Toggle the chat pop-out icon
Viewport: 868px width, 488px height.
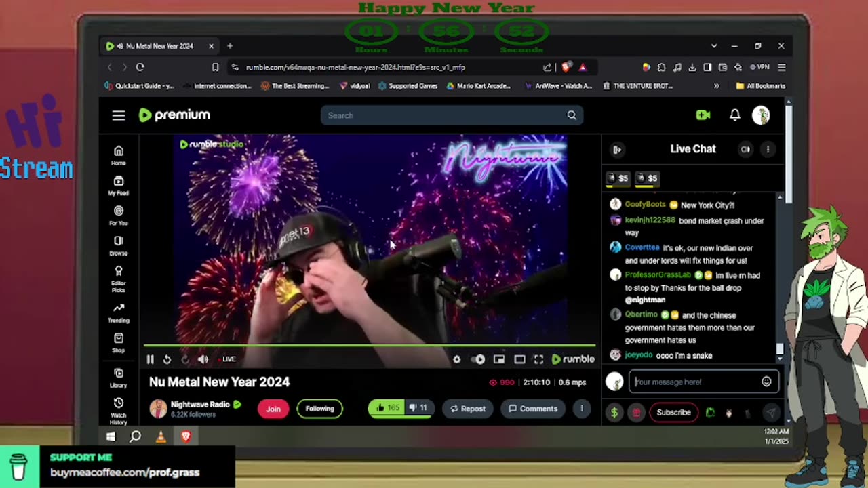coord(745,150)
